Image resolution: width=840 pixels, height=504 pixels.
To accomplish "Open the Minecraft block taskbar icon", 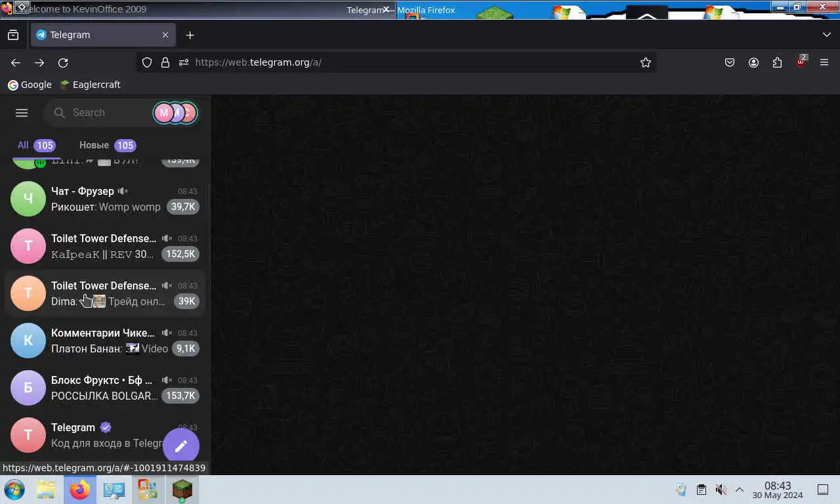I will tap(182, 490).
